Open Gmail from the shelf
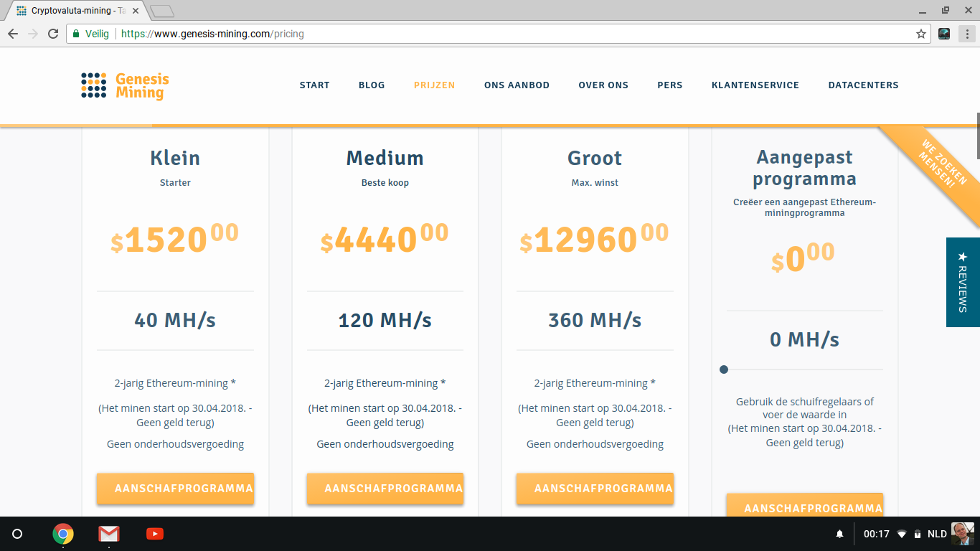 tap(109, 534)
